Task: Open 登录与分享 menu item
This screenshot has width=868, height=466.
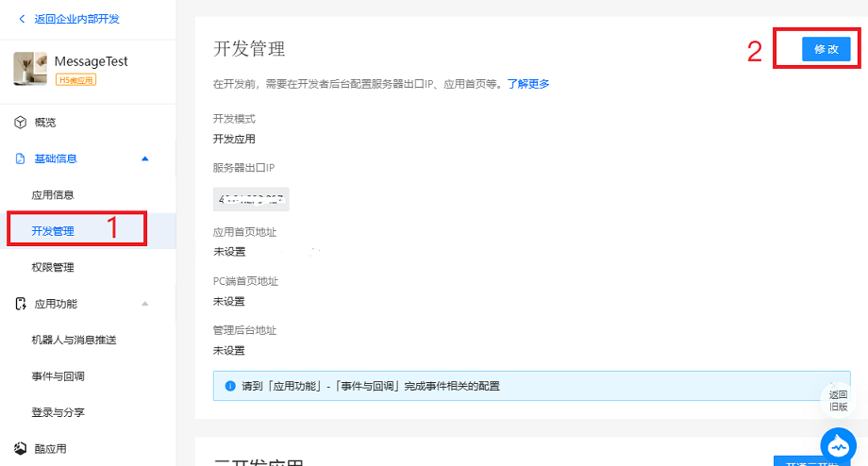Action: (58, 412)
